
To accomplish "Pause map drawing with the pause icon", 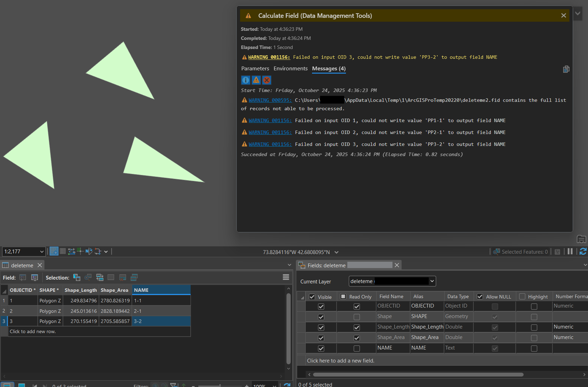I will [x=570, y=252].
